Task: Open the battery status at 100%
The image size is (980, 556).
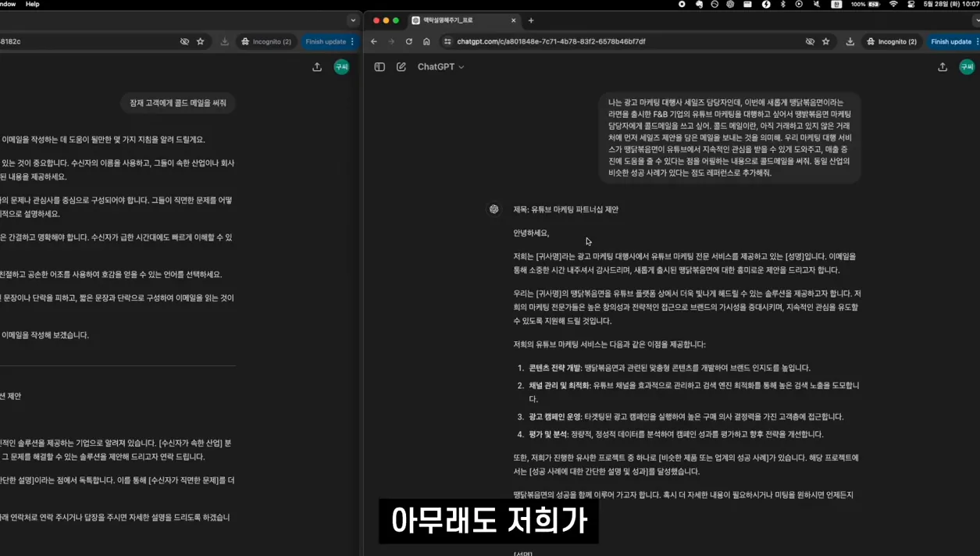Action: pyautogui.click(x=865, y=4)
